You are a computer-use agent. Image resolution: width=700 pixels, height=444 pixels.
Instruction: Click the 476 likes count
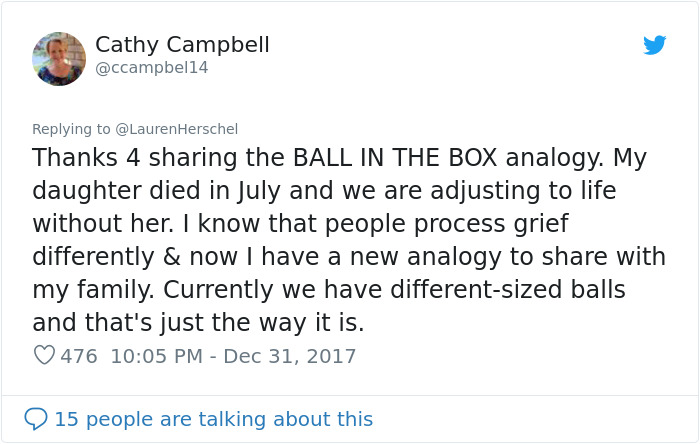coord(79,356)
